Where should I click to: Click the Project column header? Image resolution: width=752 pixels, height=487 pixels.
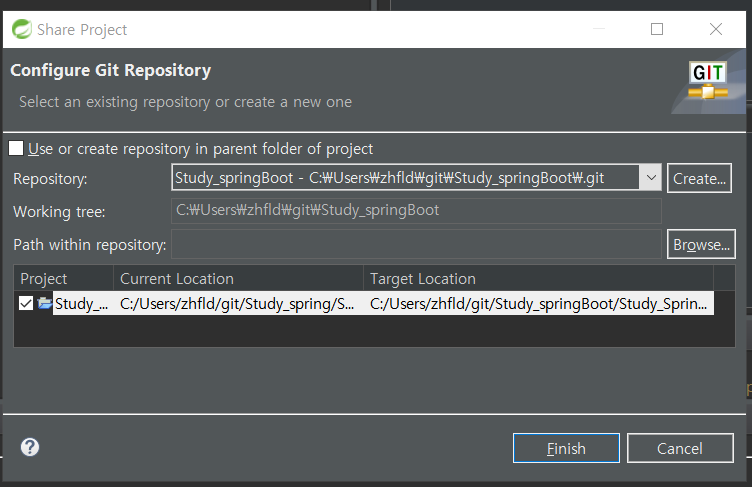(x=64, y=278)
